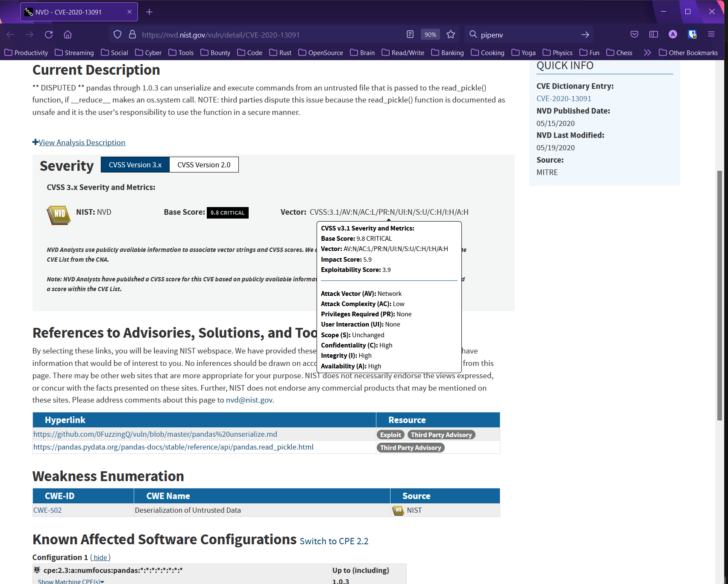This screenshot has width=728, height=584.
Task: Open the Social bookmarks folder
Action: click(x=114, y=53)
